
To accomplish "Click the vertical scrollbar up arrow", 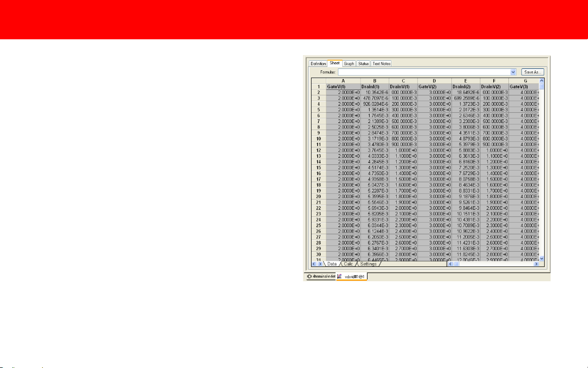I will (542, 81).
